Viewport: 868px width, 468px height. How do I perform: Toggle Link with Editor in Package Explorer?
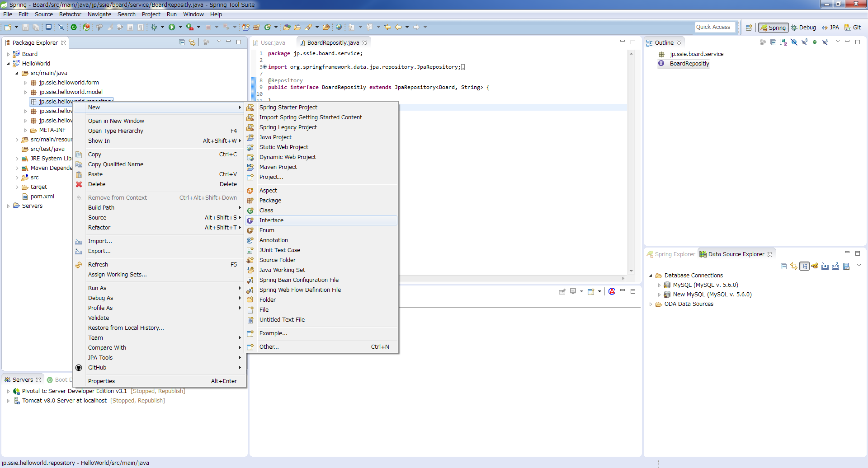coord(192,42)
